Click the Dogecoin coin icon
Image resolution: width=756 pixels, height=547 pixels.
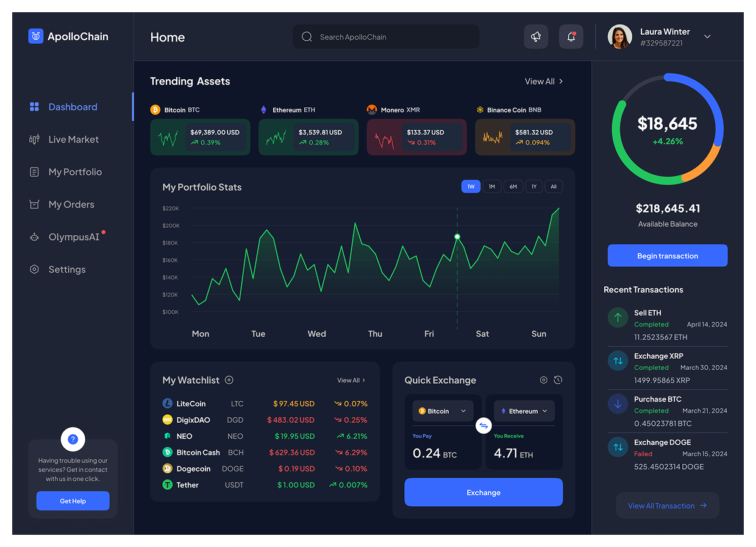(x=167, y=468)
